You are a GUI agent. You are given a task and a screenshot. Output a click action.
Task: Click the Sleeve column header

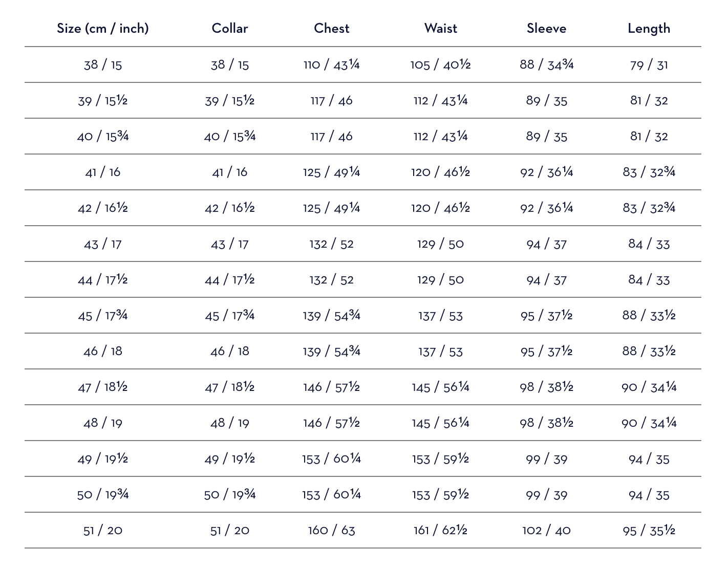click(x=546, y=28)
